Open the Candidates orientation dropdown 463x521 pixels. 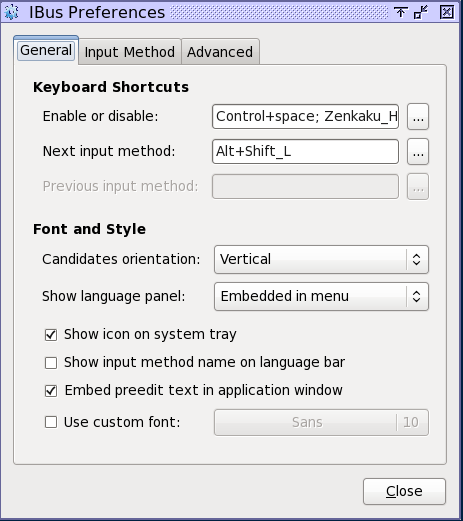pyautogui.click(x=321, y=260)
